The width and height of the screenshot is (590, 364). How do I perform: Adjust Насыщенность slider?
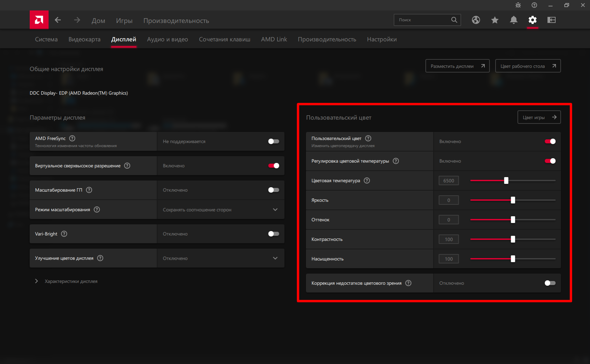point(513,259)
